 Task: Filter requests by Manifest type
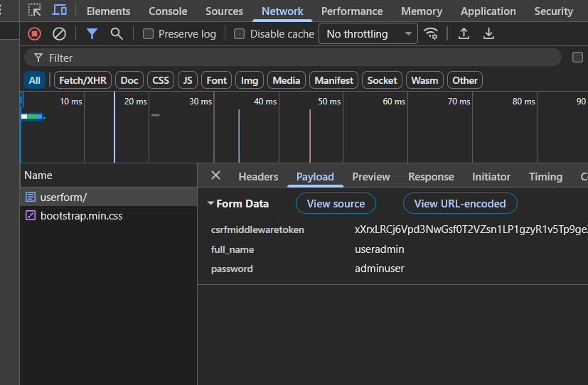[x=333, y=80]
